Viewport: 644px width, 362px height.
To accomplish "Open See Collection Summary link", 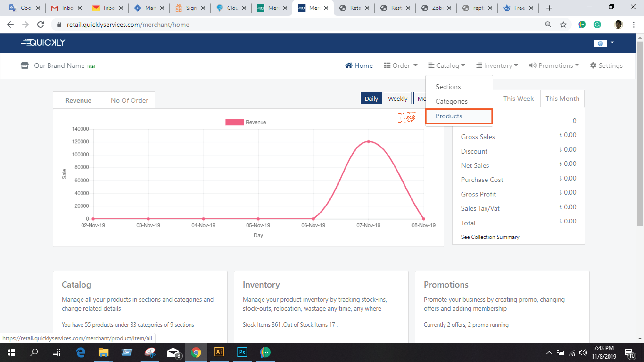I will 490,237.
